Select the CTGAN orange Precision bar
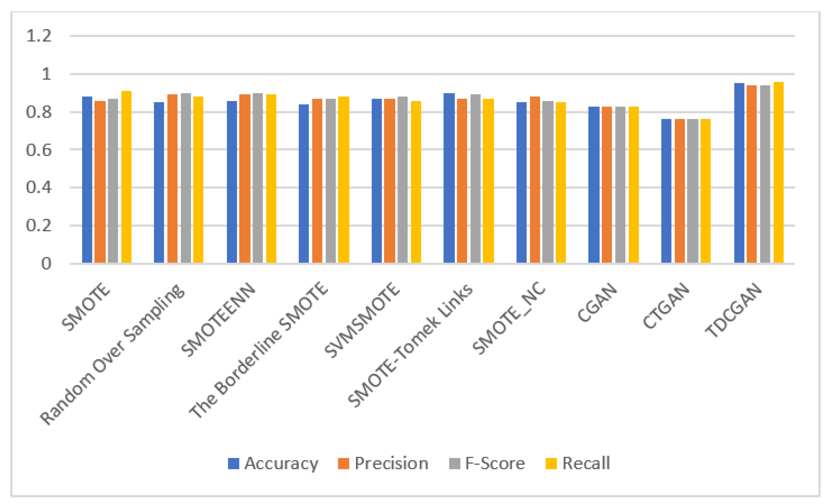The width and height of the screenshot is (831, 504). tap(680, 191)
